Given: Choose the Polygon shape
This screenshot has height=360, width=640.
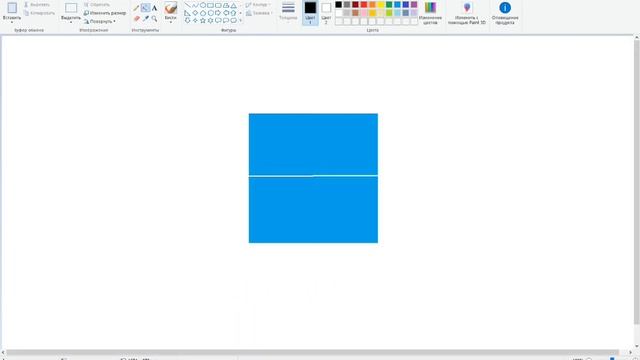Looking at the screenshot, I should [226, 5].
